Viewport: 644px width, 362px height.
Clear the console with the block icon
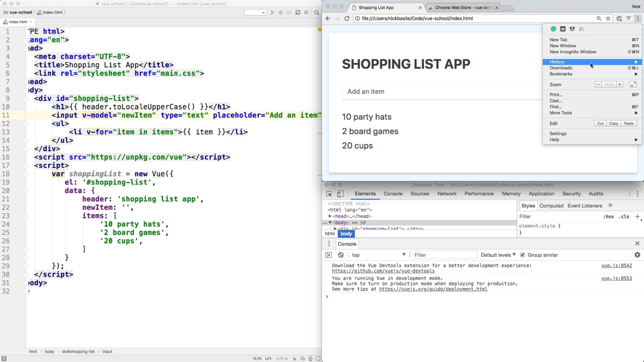tap(341, 255)
